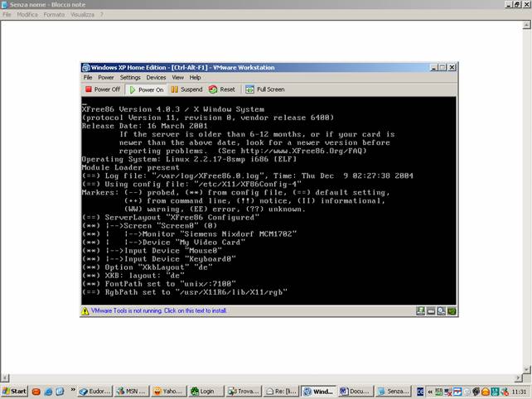Click the Power Off toolbar button

tap(103, 89)
